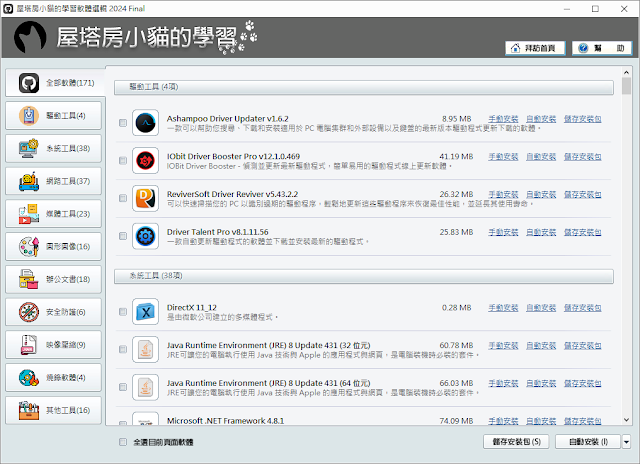Click the 拜訪首頁 button
Image resolution: width=640 pixels, height=464 pixels.
click(535, 48)
